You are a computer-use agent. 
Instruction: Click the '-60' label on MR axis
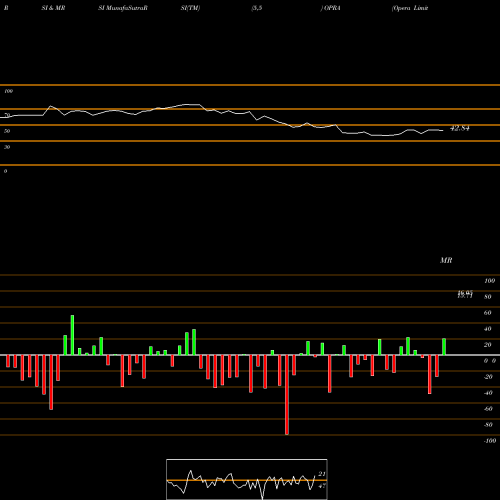tap(488, 409)
